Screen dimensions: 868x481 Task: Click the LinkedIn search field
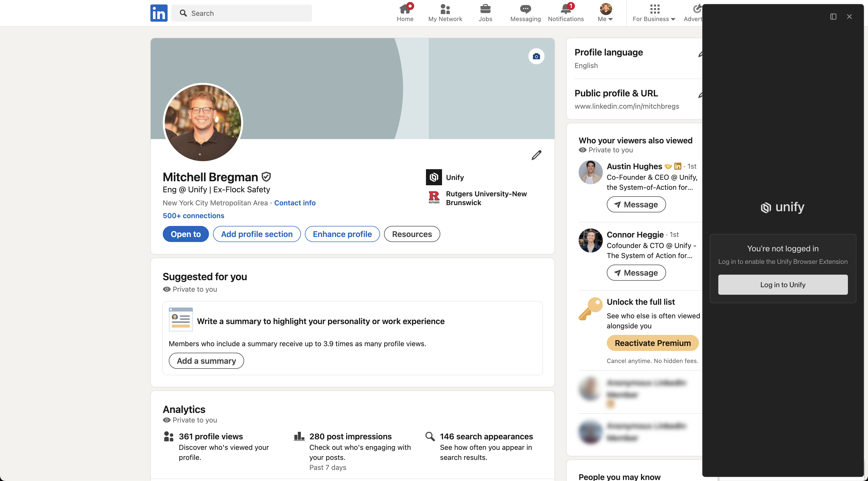point(242,13)
